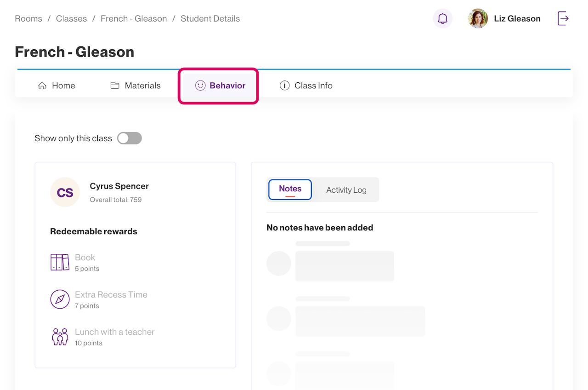Click the Extra Recess Time compass icon

pos(60,299)
